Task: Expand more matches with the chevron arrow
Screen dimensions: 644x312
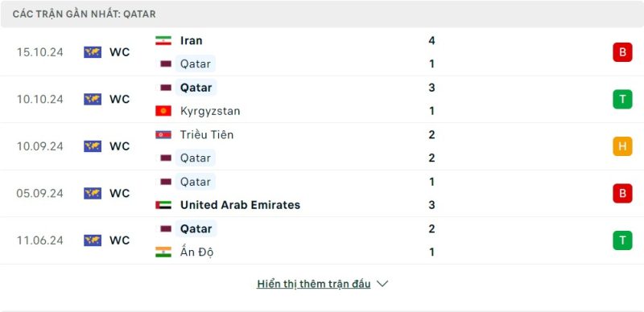Action: point(382,284)
